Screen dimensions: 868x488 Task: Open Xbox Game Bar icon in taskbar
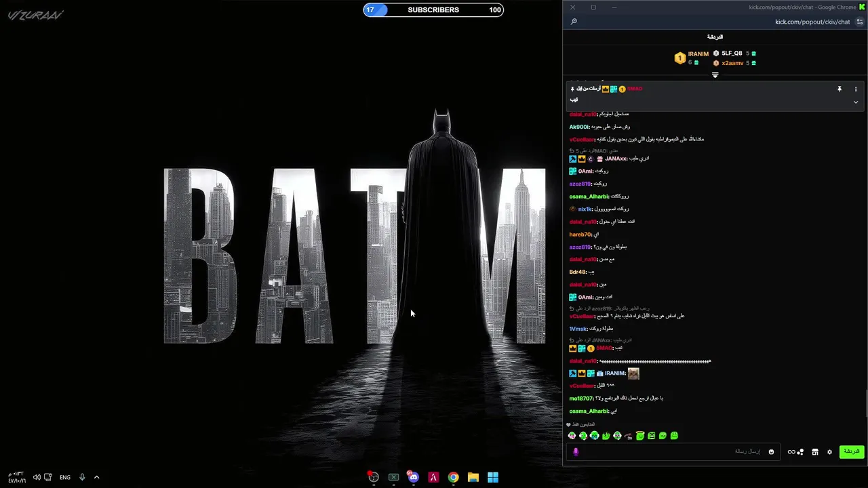[x=393, y=477]
